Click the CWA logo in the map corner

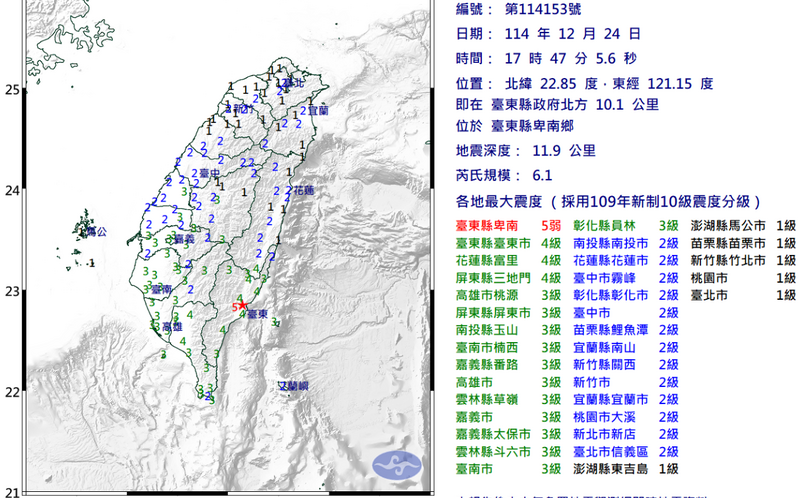pos(391,464)
